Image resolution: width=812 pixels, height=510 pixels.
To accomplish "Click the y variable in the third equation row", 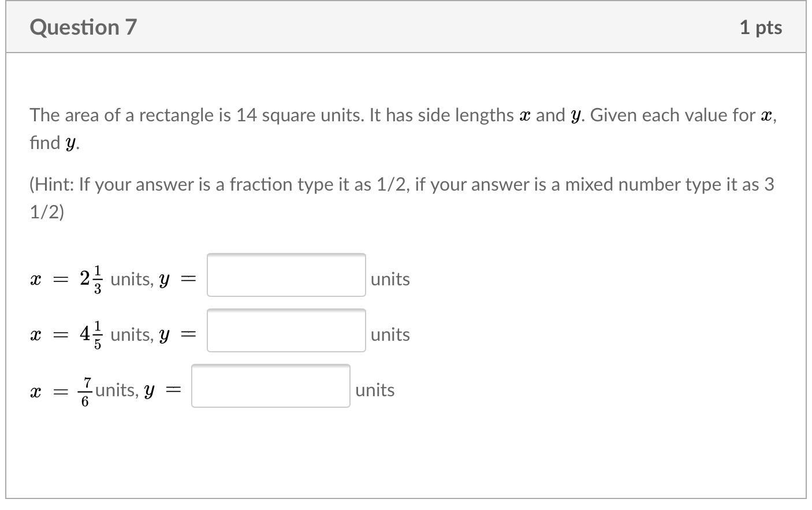I will point(149,391).
